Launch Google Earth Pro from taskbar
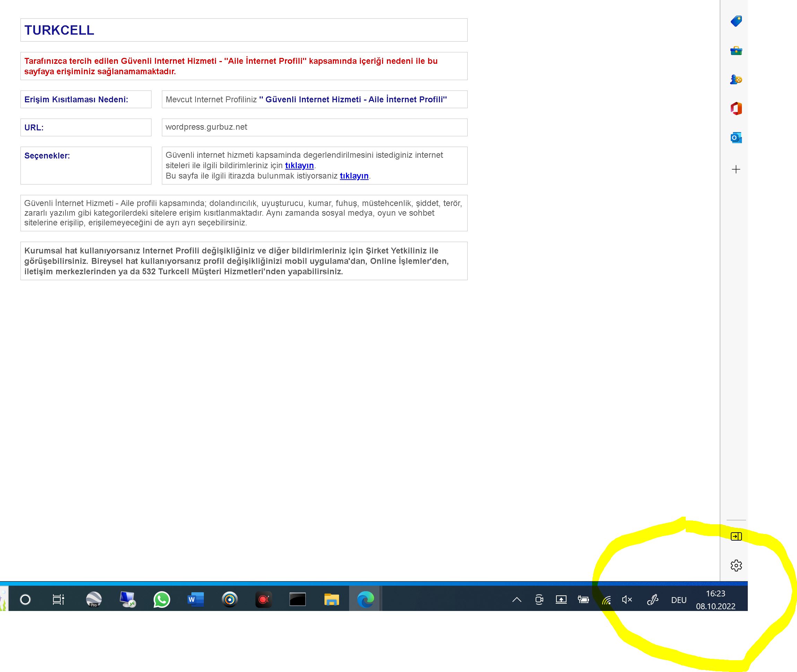The image size is (797, 672). click(94, 600)
